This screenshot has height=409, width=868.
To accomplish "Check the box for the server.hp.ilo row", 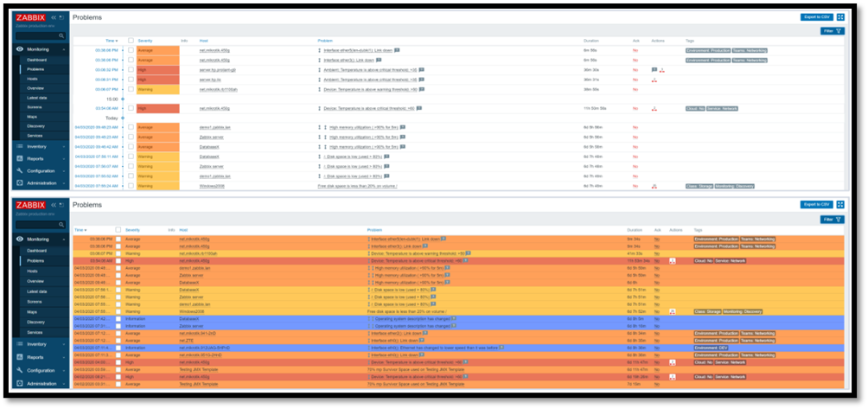I will (x=131, y=80).
